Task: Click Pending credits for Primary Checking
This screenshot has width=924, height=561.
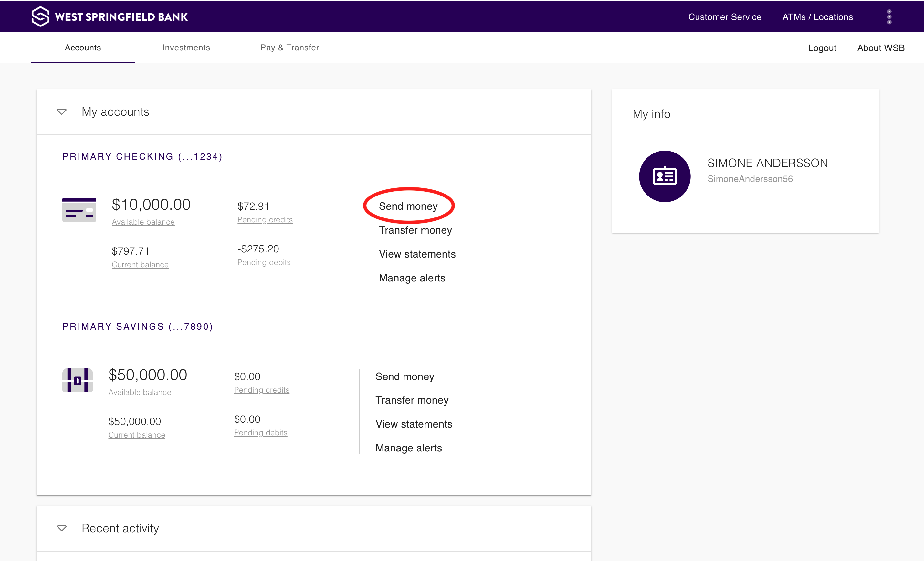Action: [x=265, y=220]
